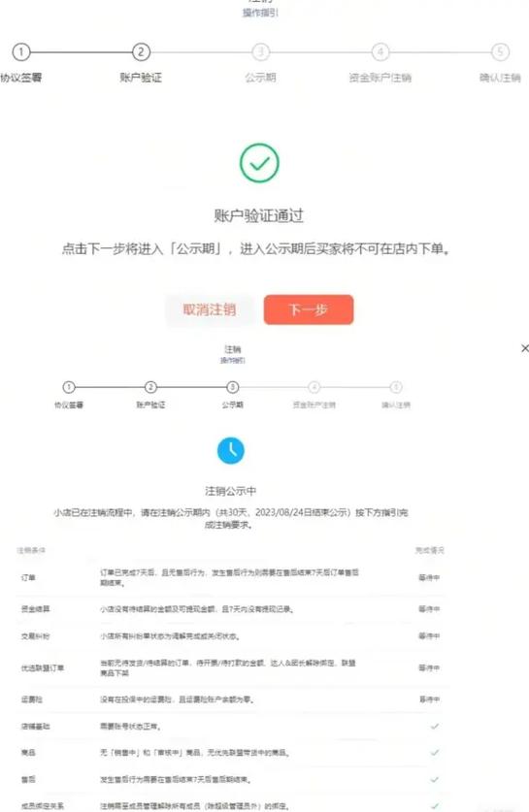
Task: Click step 1 circle in the 账户验证通过 stepper
Action: click(21, 51)
